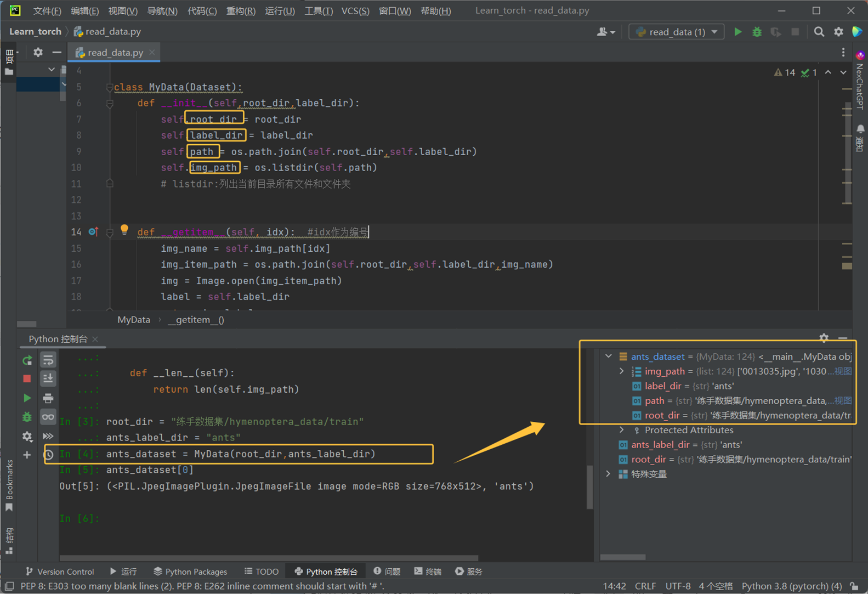Add a new console with plus icon

click(27, 455)
